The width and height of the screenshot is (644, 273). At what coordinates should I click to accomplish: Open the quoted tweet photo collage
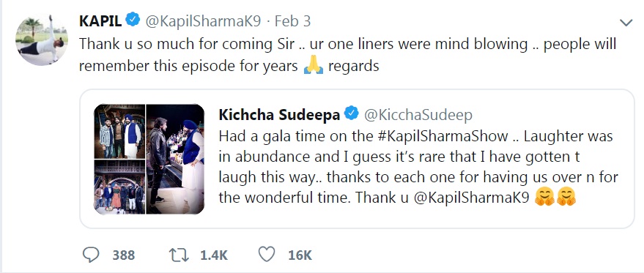coord(149,160)
